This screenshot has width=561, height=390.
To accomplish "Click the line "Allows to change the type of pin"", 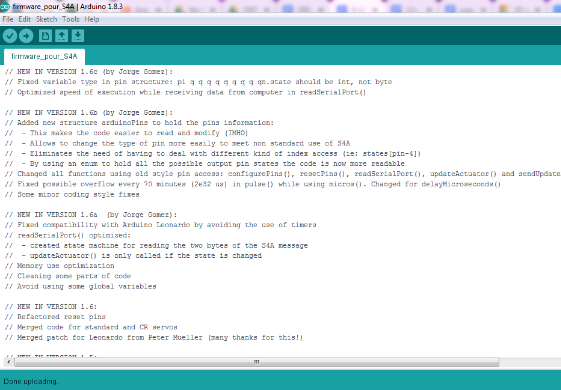I will pos(177,143).
